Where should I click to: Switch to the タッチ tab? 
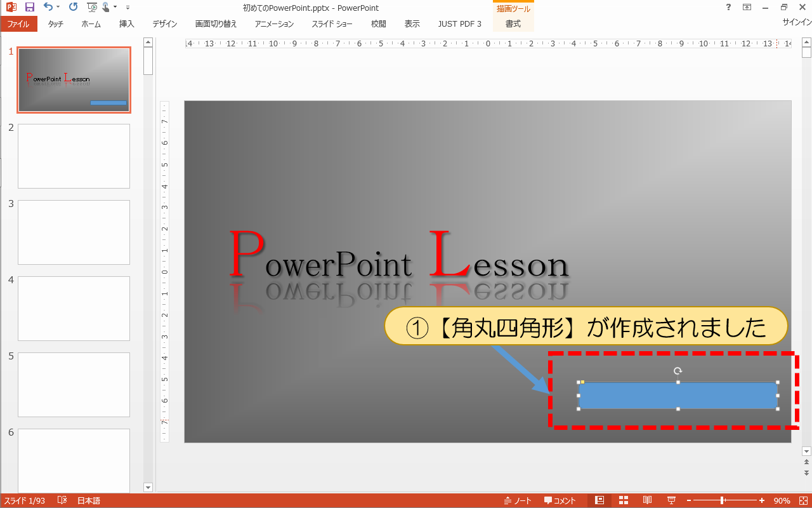[x=56, y=24]
